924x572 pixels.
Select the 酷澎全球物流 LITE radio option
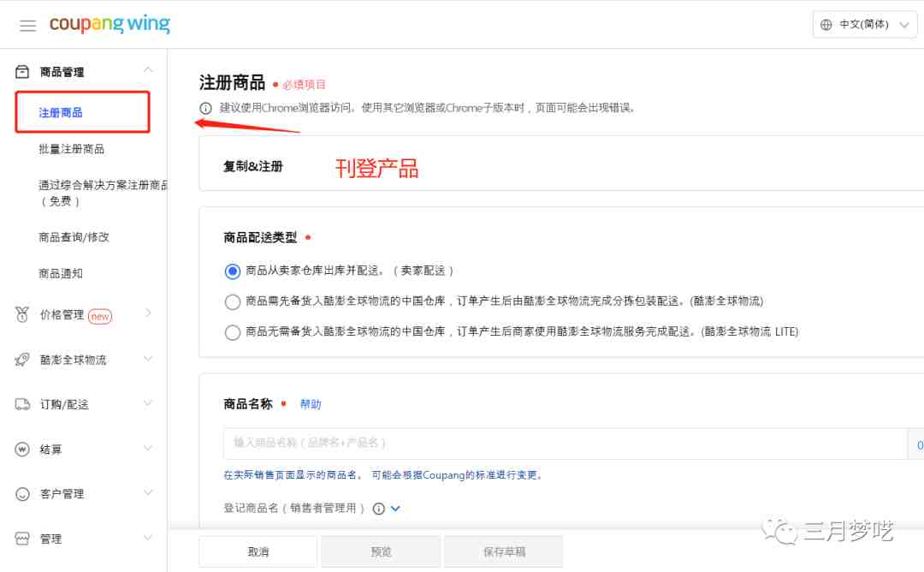pyautogui.click(x=233, y=332)
